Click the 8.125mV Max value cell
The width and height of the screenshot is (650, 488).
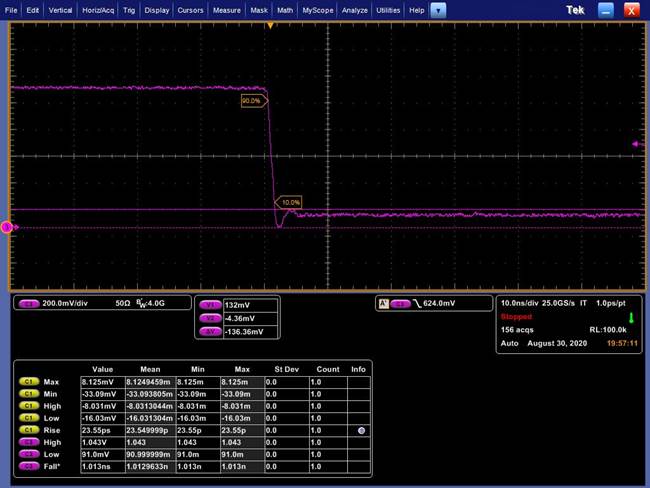pos(103,382)
